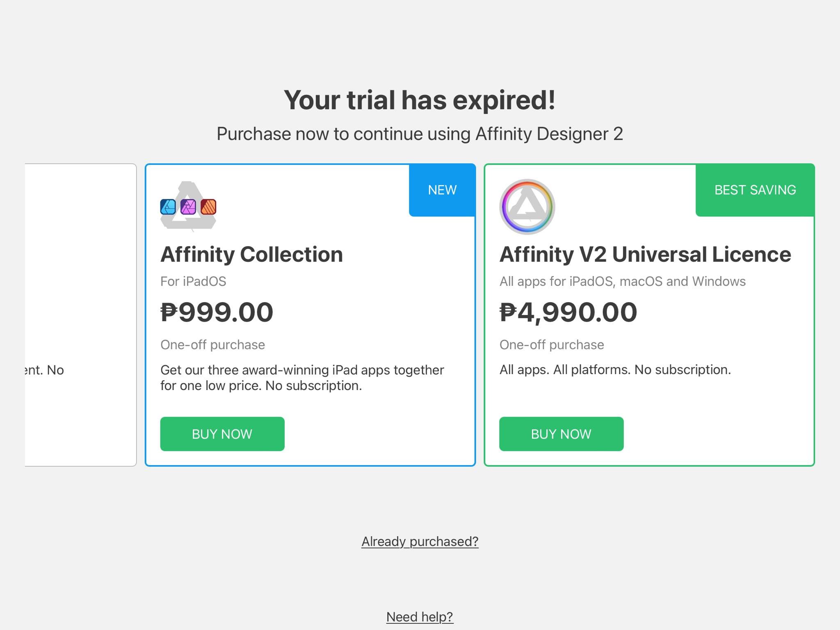Click the 'For iPadOS' platform label
This screenshot has width=840, height=630.
(193, 281)
